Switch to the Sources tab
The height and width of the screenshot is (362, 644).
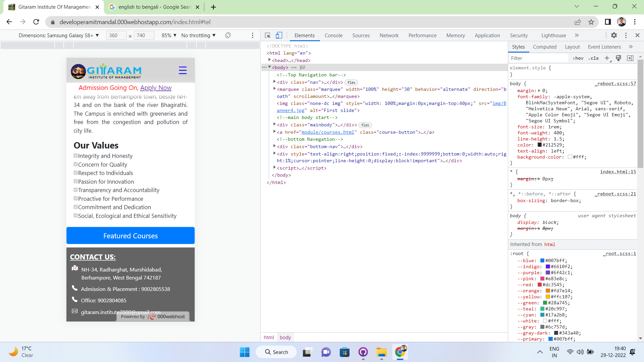361,36
